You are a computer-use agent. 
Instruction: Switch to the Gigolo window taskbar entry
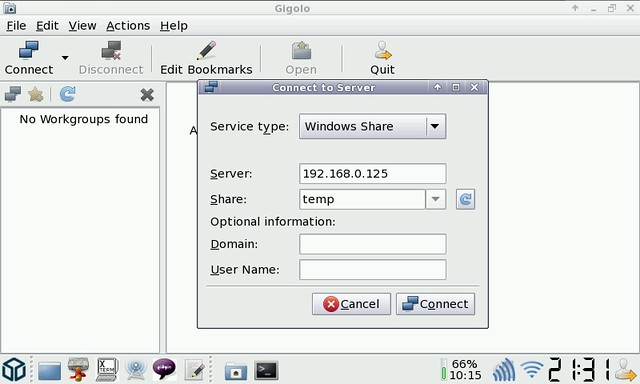[x=236, y=371]
